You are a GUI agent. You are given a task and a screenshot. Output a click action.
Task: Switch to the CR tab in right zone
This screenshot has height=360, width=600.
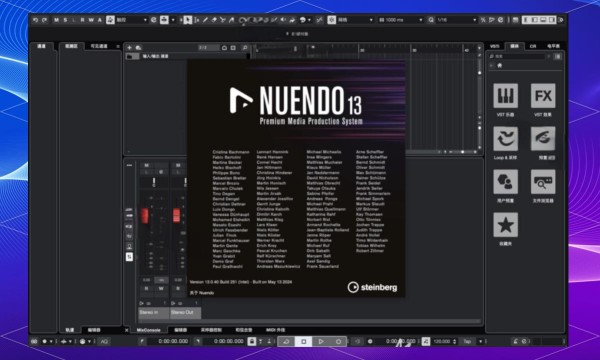[x=533, y=46]
